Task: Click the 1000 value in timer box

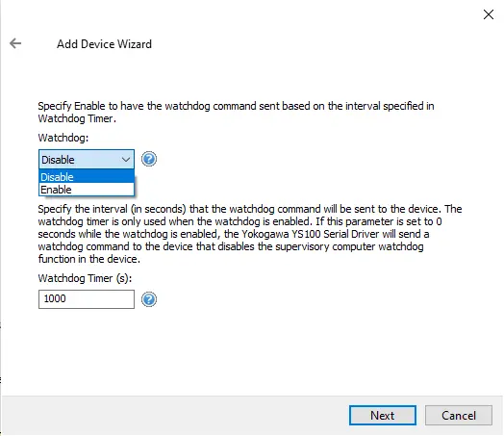Action: coord(55,298)
